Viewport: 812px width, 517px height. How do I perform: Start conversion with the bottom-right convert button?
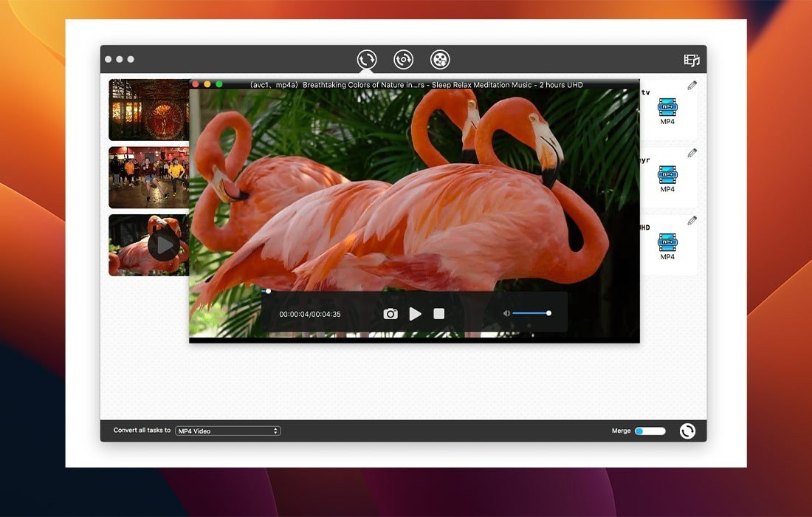687,431
